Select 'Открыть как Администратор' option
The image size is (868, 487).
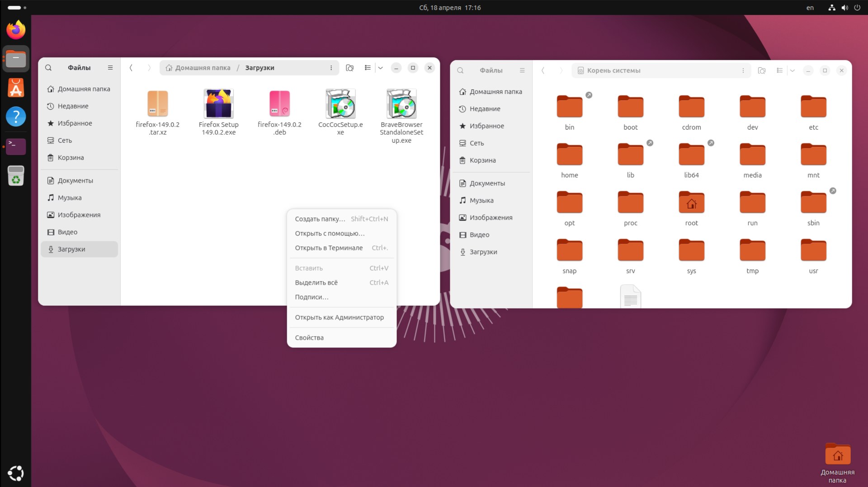(339, 317)
